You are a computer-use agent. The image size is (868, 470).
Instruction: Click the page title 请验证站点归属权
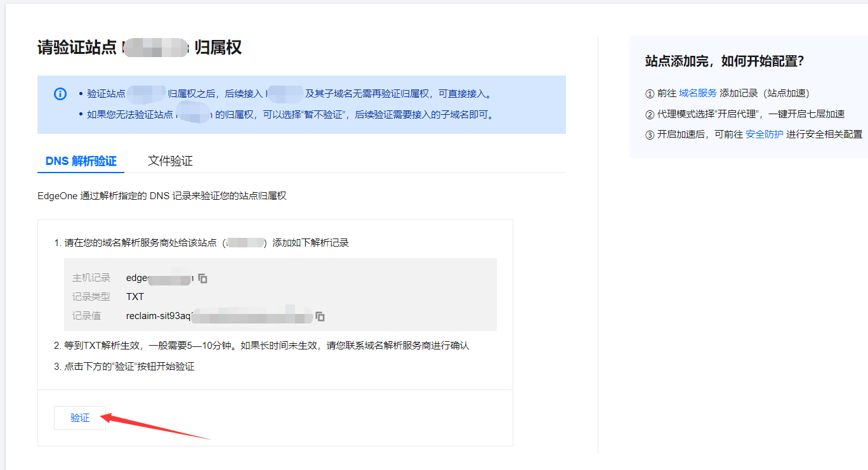pyautogui.click(x=140, y=48)
